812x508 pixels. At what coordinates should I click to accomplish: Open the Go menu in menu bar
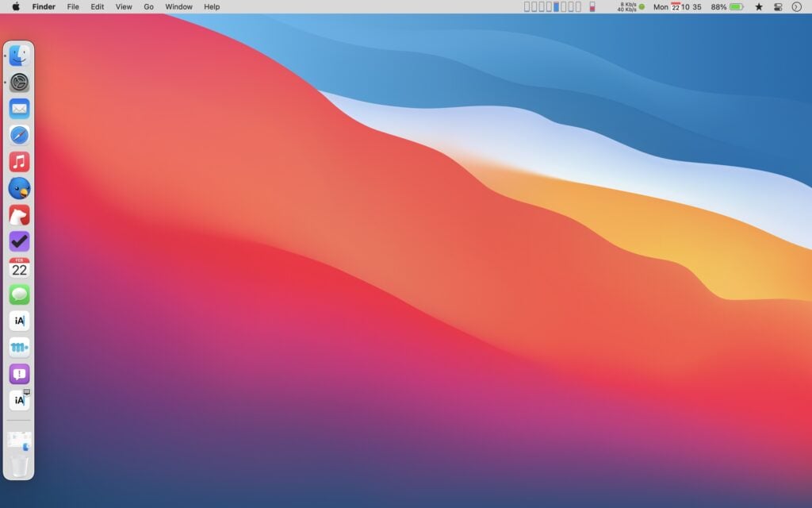[148, 6]
